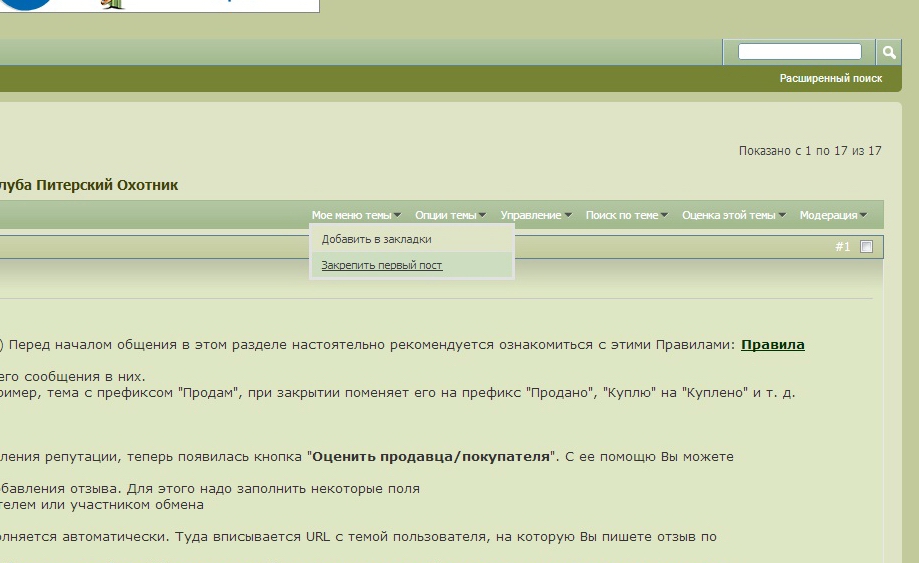Click the arrow beside Модерация
The image size is (919, 563).
863,216
